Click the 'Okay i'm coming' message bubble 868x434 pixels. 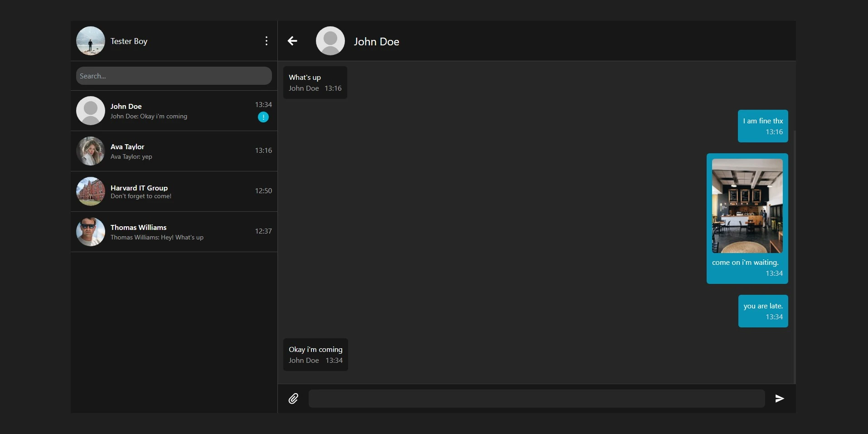[315, 354]
